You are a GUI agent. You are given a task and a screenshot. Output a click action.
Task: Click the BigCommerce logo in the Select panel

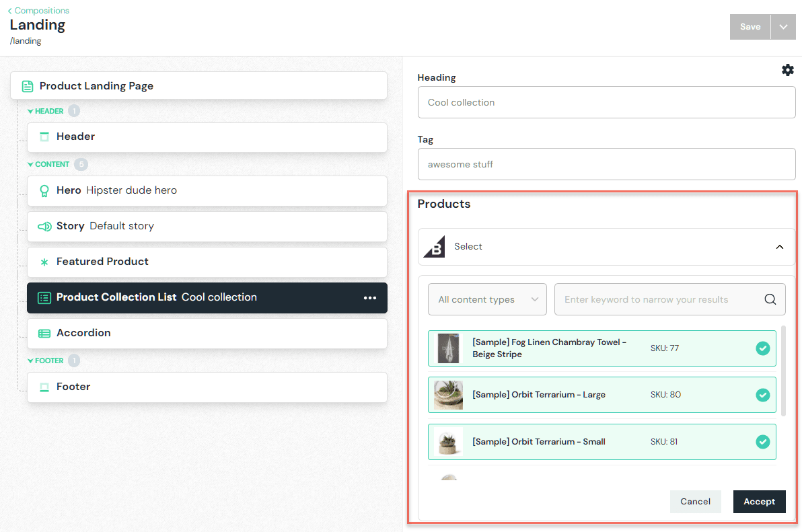(434, 246)
